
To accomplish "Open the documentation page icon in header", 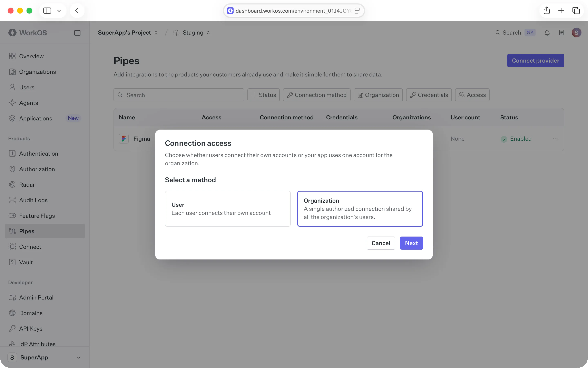I will [561, 33].
